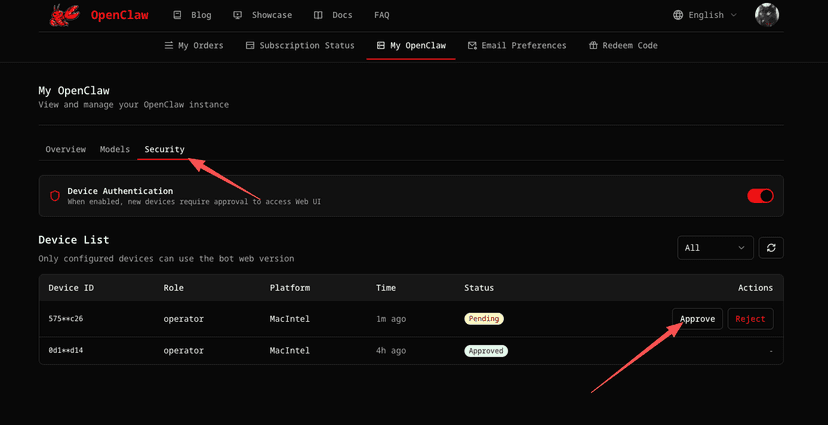Viewport: 828px width, 425px height.
Task: Click the Role column header
Action: point(174,288)
